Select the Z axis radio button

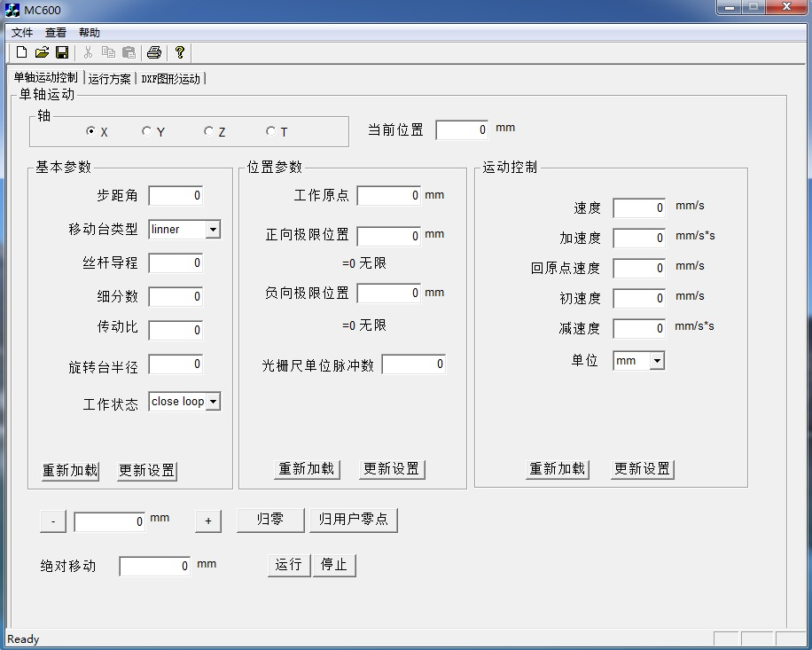(209, 131)
